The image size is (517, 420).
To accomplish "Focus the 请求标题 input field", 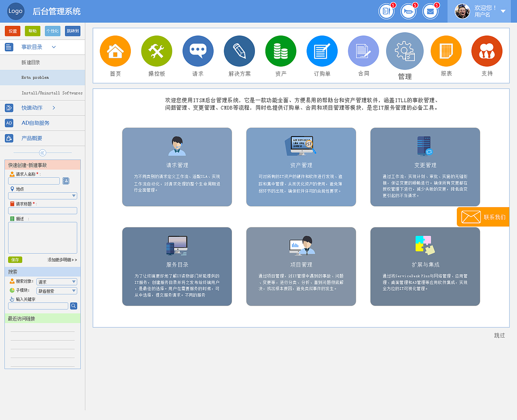I will (x=42, y=211).
